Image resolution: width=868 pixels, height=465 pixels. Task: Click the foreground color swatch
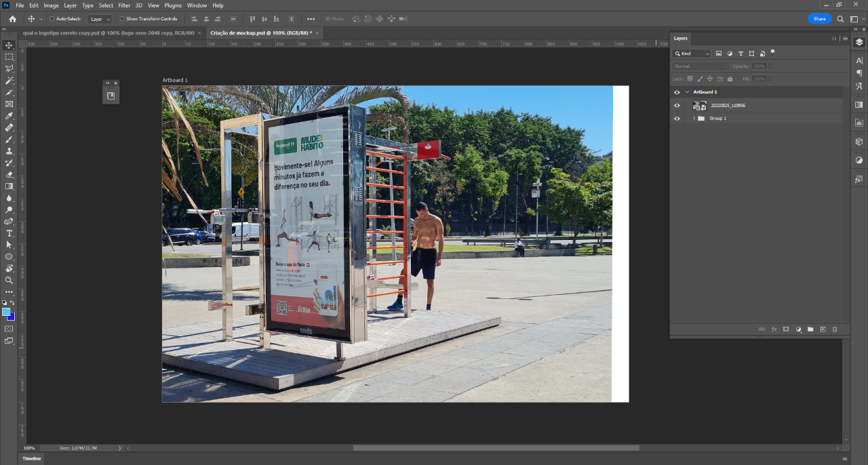(x=6, y=312)
